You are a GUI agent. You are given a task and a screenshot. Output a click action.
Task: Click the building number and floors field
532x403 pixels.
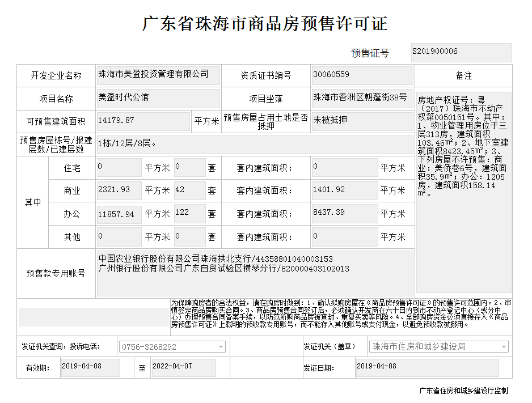[255, 145]
